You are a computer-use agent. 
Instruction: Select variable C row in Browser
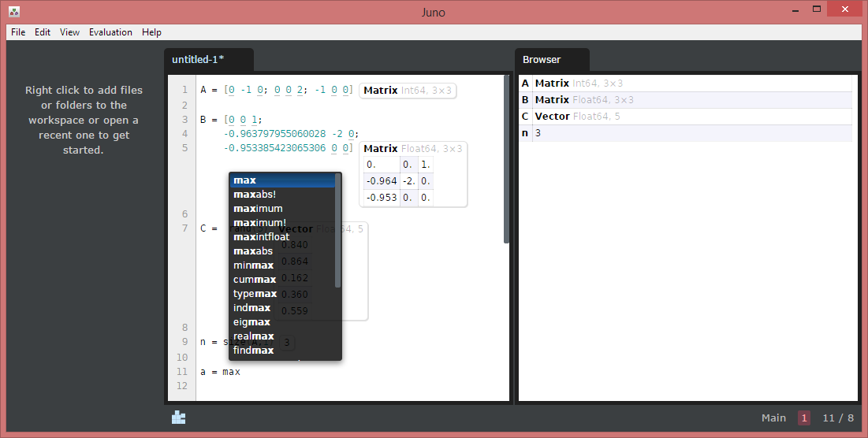coord(685,117)
